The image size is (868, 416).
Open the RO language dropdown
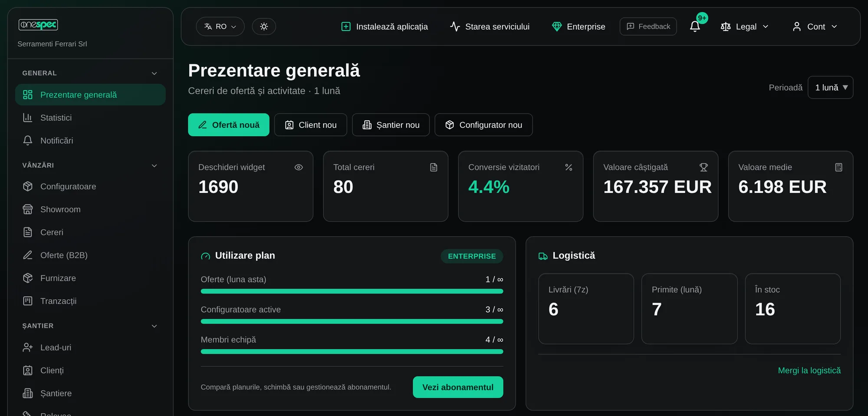pos(220,26)
